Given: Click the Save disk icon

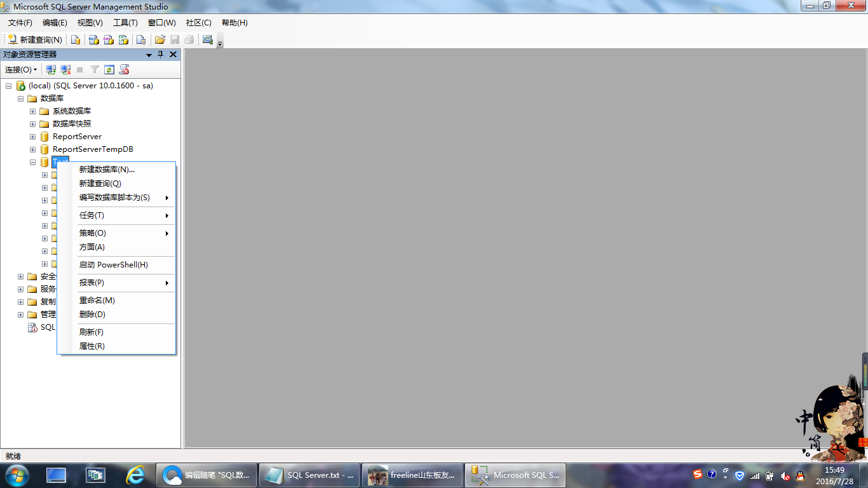Looking at the screenshot, I should (175, 39).
